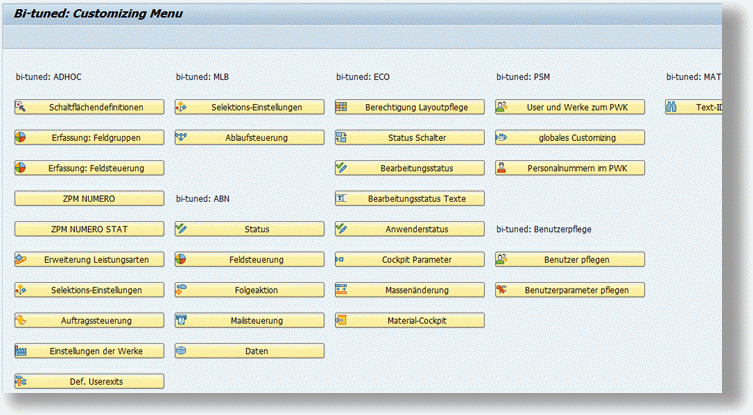This screenshot has height=415, width=753.
Task: Click icon on Benutzerparameter pflegen button
Action: pos(502,290)
